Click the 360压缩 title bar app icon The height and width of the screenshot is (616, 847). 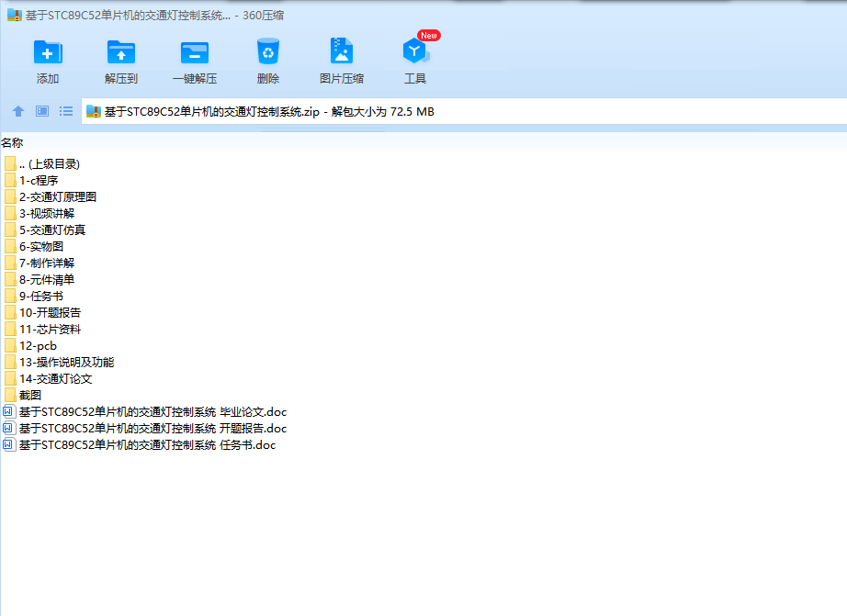(15, 15)
